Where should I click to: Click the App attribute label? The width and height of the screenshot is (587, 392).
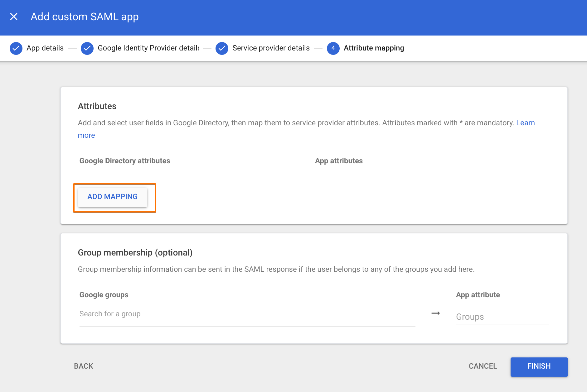(478, 295)
